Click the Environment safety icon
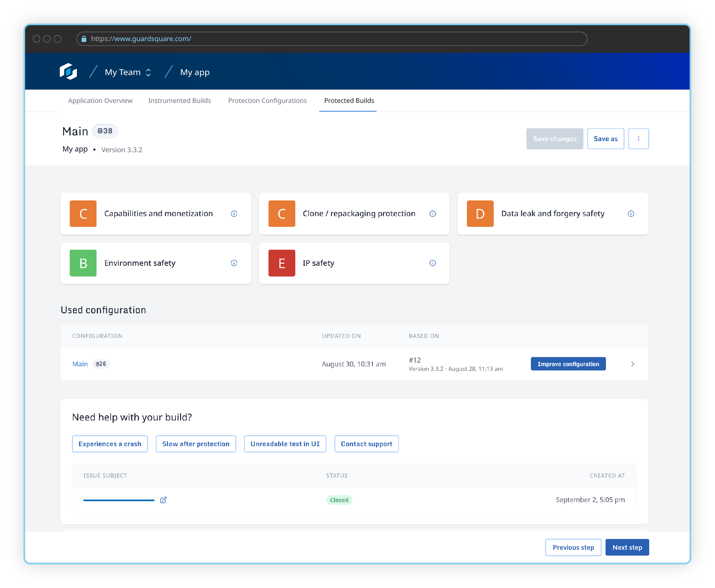Screen dimensions: 715x588 click(83, 263)
